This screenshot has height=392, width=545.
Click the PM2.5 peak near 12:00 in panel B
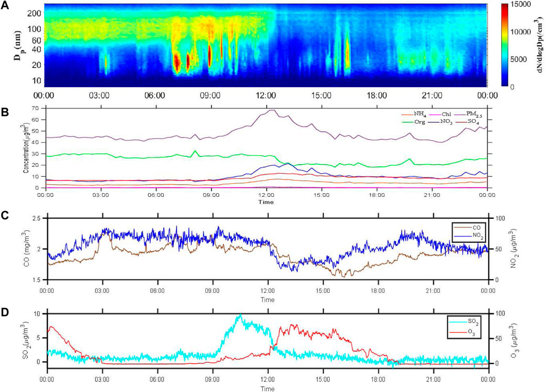click(x=272, y=110)
